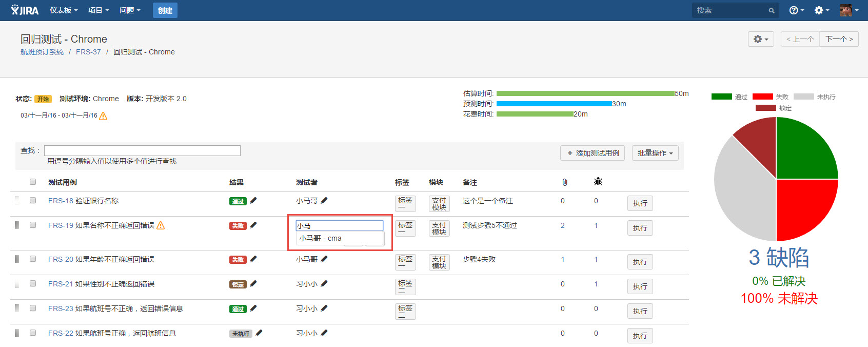This screenshot has width=868, height=347.
Task: Click the FRS-19 warning triangle icon
Action: [x=161, y=225]
